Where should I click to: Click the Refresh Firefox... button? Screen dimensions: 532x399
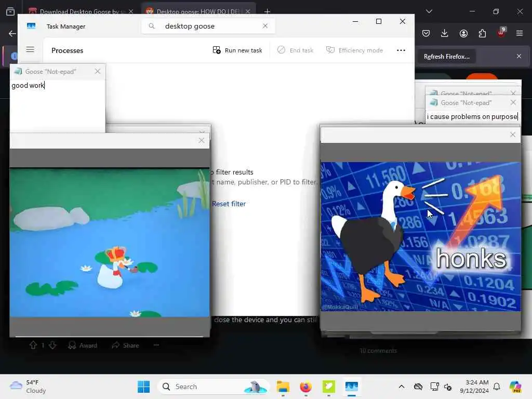click(x=446, y=57)
